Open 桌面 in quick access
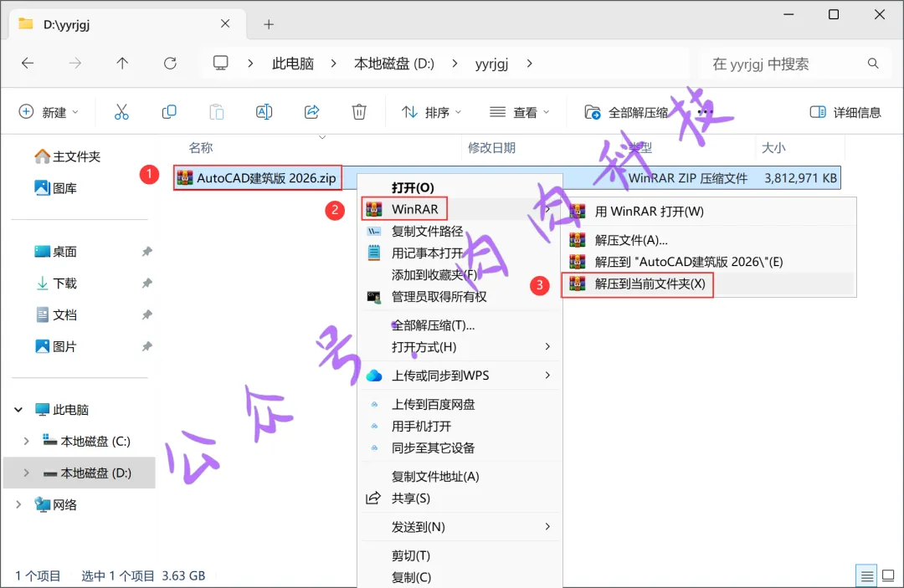Image resolution: width=904 pixels, height=588 pixels. click(56, 252)
